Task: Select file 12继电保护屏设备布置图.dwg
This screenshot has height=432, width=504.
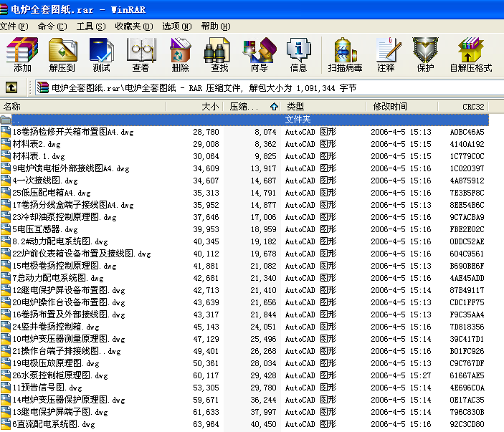Action: (x=69, y=290)
